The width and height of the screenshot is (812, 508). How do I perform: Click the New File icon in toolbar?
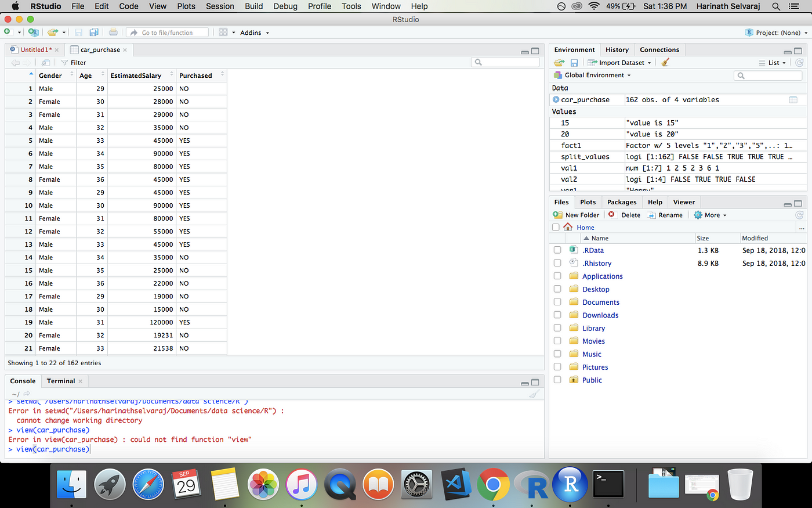pyautogui.click(x=8, y=32)
